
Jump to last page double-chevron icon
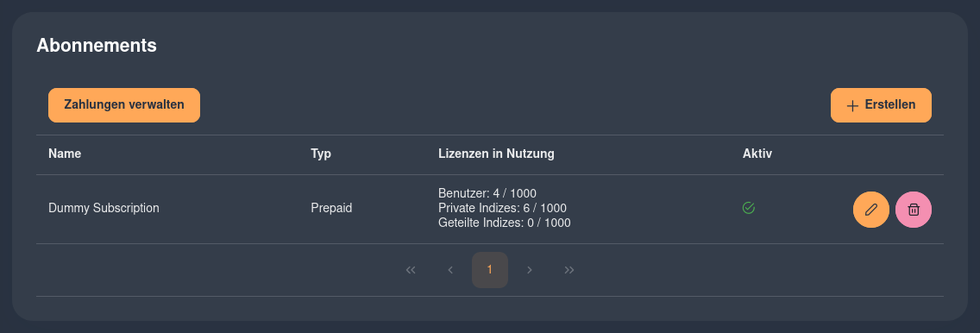pos(569,270)
